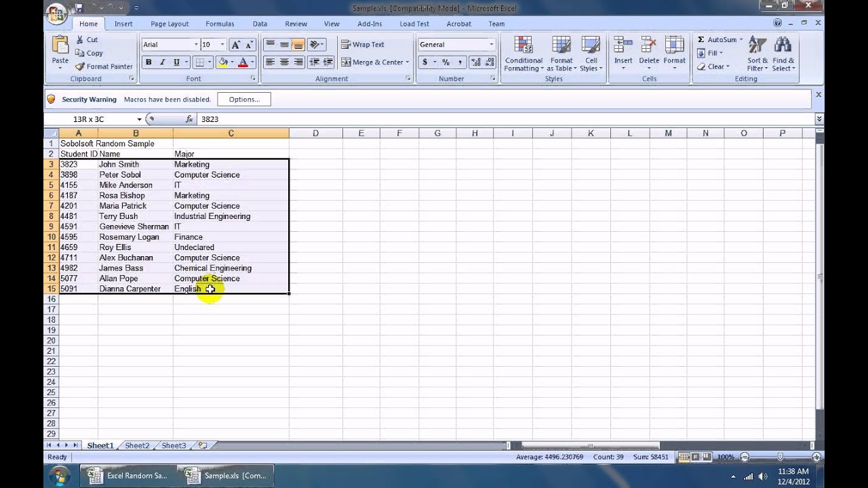The width and height of the screenshot is (868, 488).
Task: Click the security warning Options button
Action: pyautogui.click(x=244, y=100)
